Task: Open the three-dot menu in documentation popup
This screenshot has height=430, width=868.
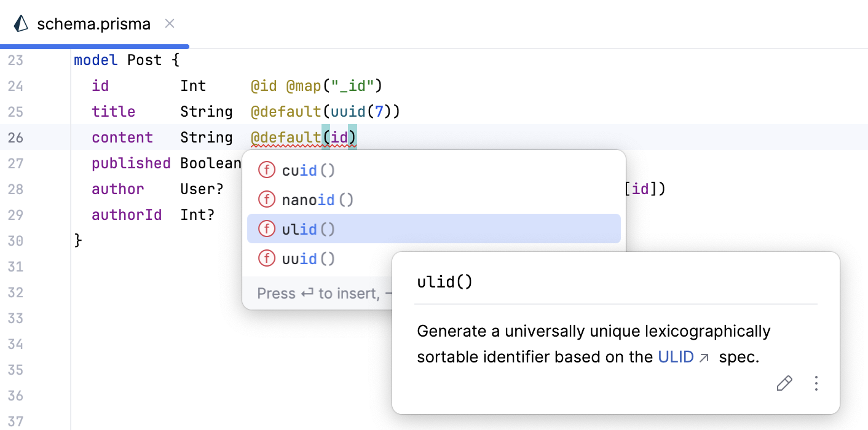Action: click(x=816, y=383)
